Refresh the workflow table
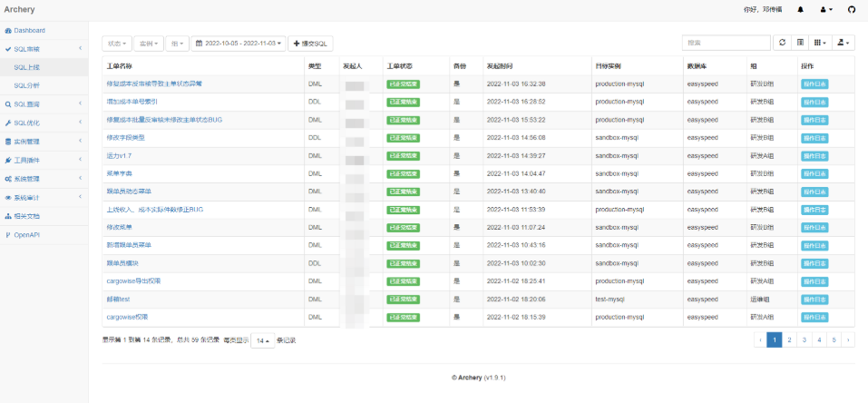The height and width of the screenshot is (403, 868). point(782,43)
